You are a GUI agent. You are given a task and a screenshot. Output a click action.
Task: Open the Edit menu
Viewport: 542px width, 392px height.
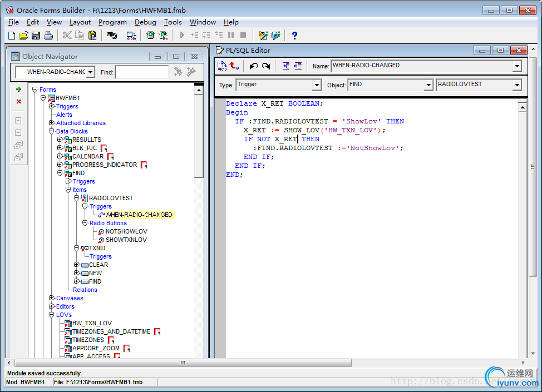pos(33,22)
